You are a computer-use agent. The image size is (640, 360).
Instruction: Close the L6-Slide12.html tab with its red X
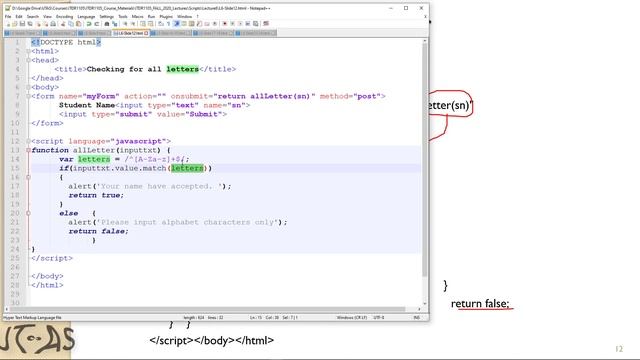click(146, 33)
